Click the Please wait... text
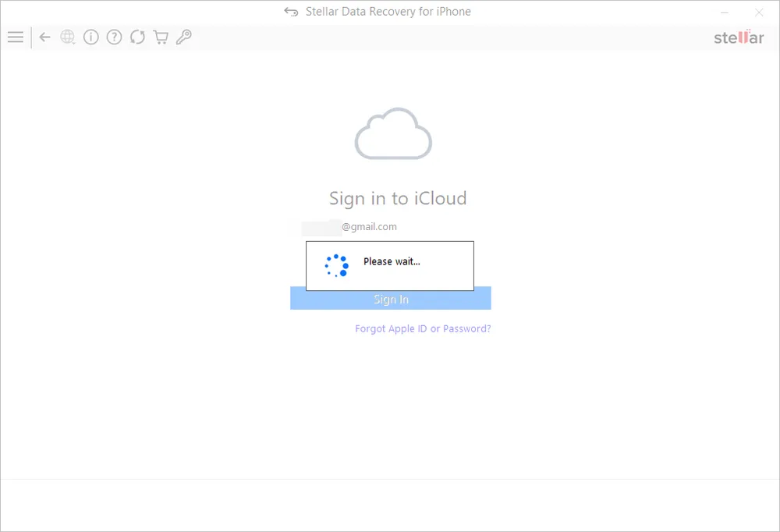The image size is (780, 532). click(392, 261)
